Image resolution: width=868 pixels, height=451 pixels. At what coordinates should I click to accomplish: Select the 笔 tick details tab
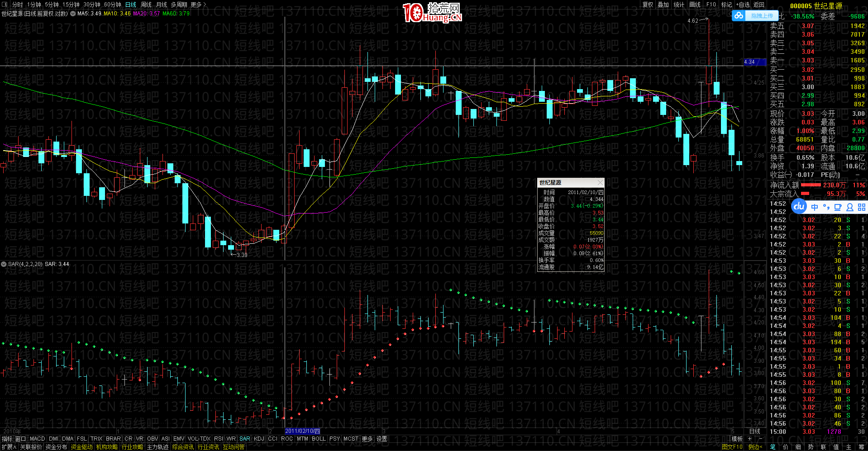773,447
